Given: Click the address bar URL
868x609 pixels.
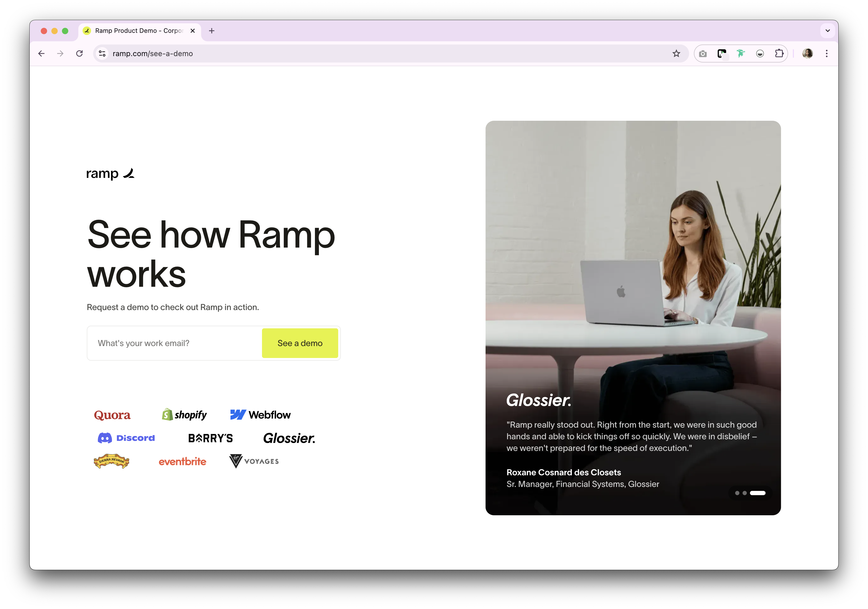Looking at the screenshot, I should pos(153,54).
